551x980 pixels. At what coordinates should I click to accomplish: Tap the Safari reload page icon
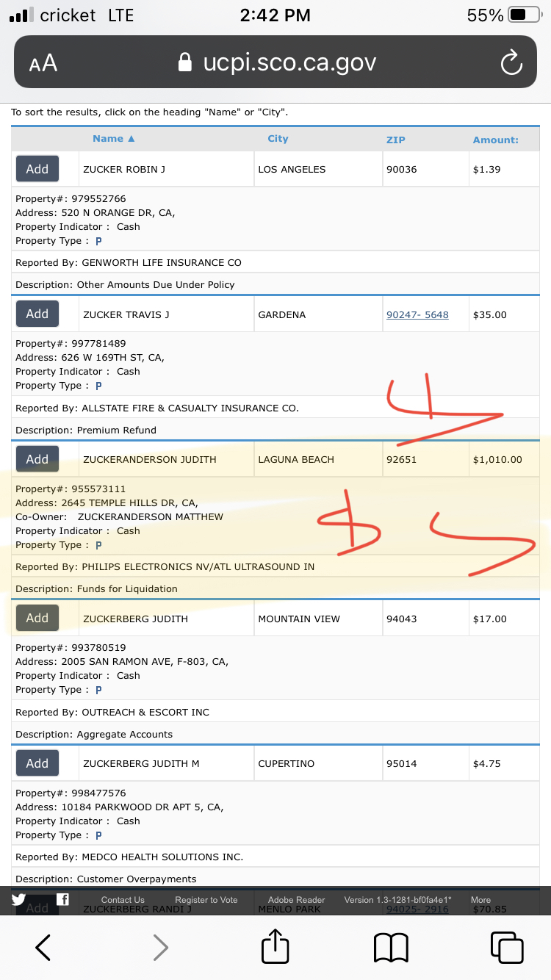(x=511, y=63)
